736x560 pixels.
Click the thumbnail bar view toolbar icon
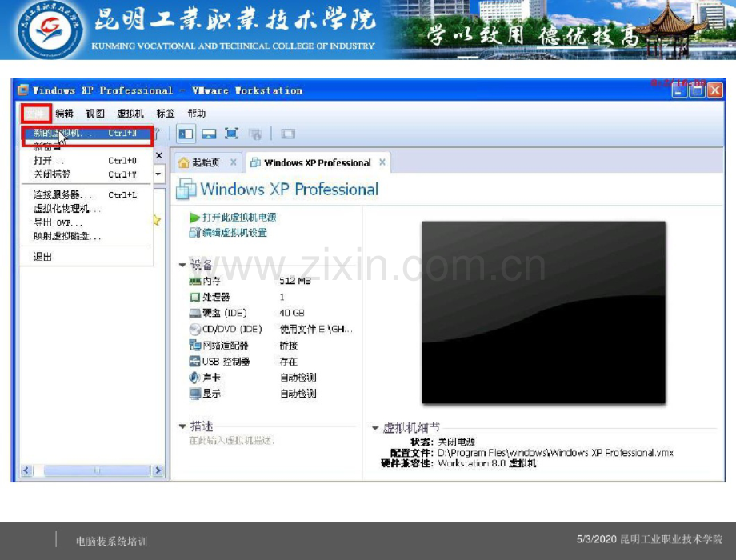209,134
